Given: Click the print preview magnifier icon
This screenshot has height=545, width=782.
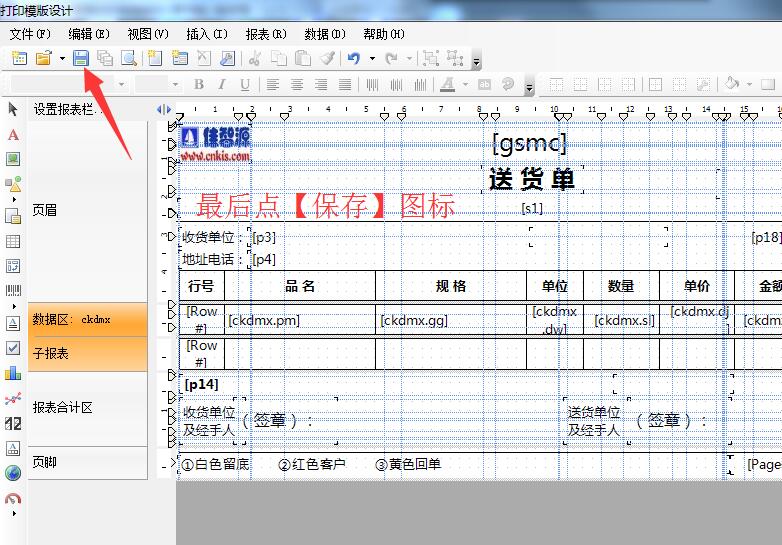Looking at the screenshot, I should pos(129,59).
